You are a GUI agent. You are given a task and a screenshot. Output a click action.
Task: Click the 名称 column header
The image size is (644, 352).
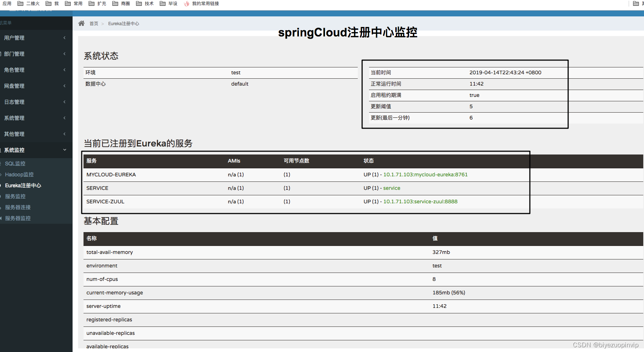coord(92,238)
